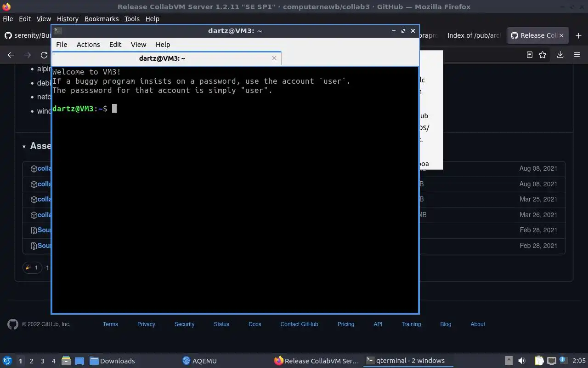Collapse the Assets section triangle
This screenshot has height=368, width=588.
tap(24, 147)
